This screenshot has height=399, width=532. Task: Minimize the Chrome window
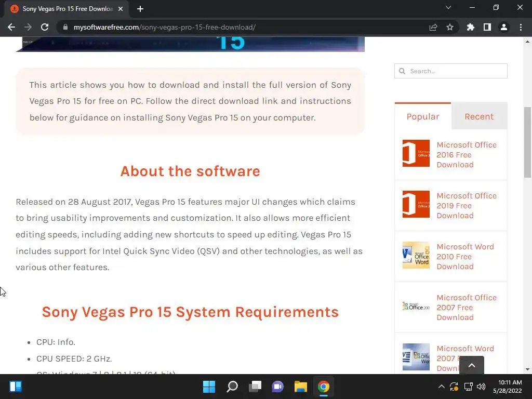pyautogui.click(x=472, y=7)
